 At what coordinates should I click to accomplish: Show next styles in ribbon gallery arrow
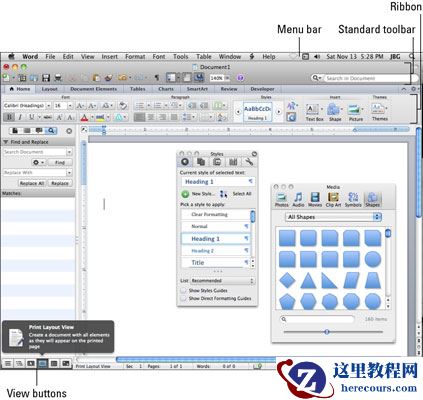click(x=279, y=112)
